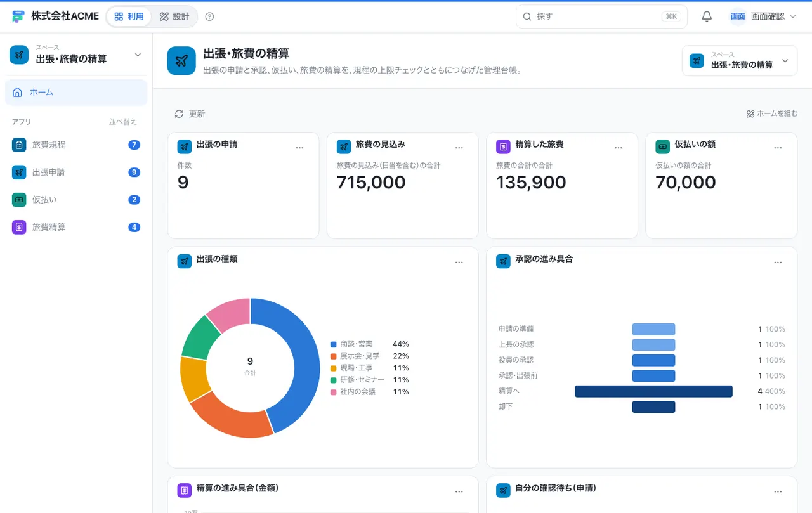Click the 社内の会議 legend label
The image size is (812, 513).
(x=358, y=392)
